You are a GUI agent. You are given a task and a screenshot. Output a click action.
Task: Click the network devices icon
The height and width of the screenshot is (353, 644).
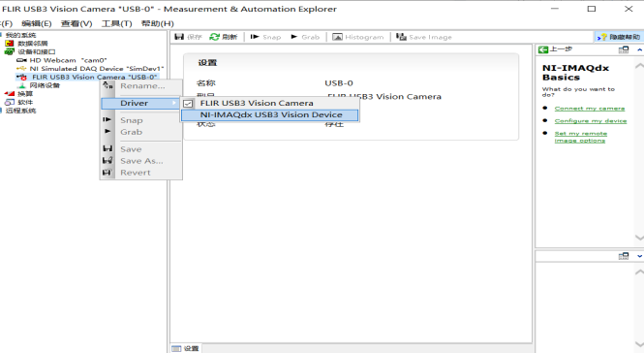[22, 85]
